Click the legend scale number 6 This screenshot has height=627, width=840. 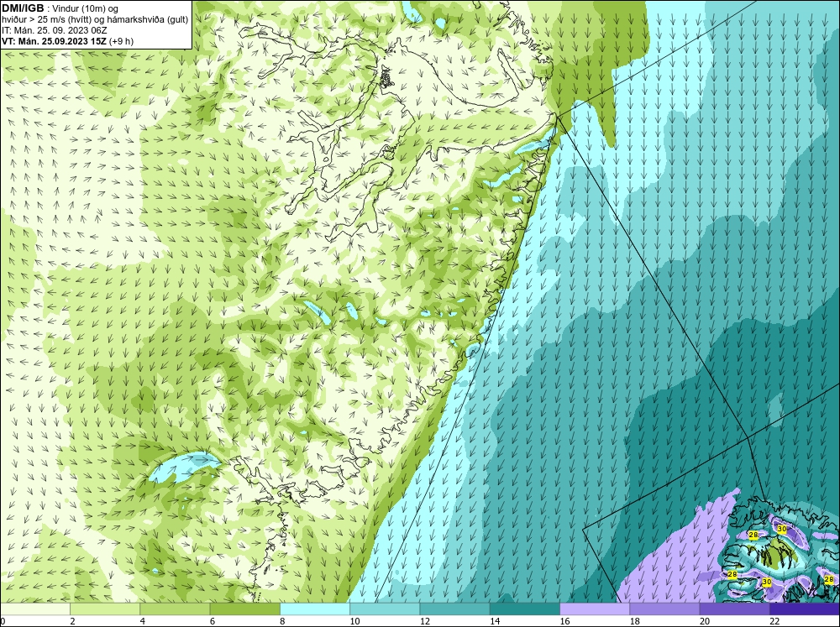pos(213,621)
